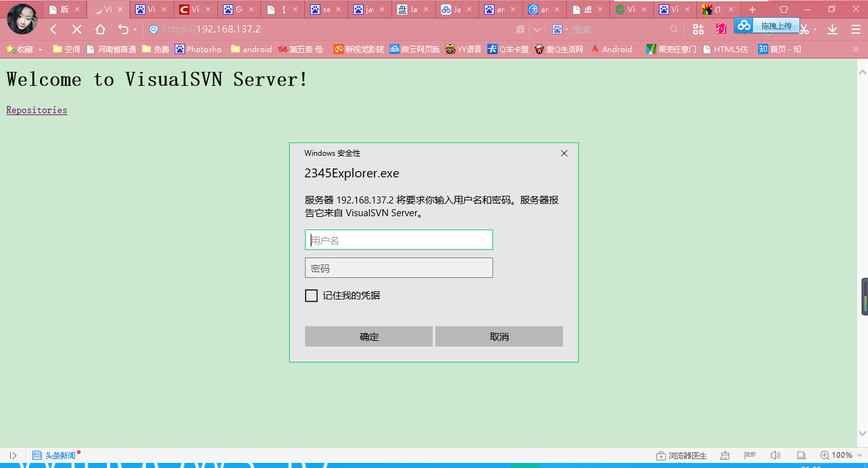
Task: Click the scissors screenshot tool
Action: point(804,29)
